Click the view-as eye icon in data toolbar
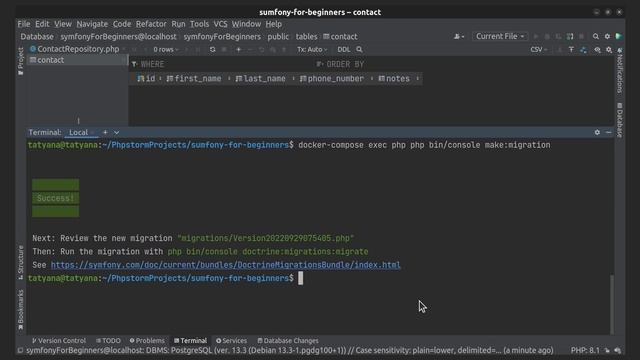640x360 pixels. tap(597, 49)
